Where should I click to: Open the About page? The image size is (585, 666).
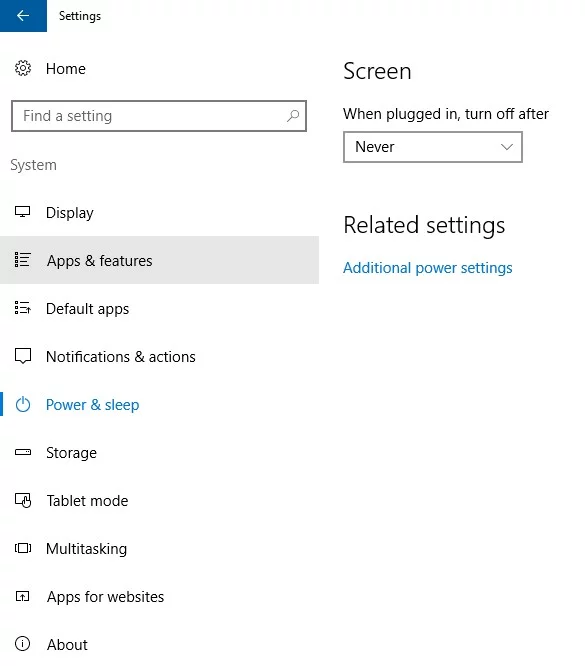coord(159,644)
